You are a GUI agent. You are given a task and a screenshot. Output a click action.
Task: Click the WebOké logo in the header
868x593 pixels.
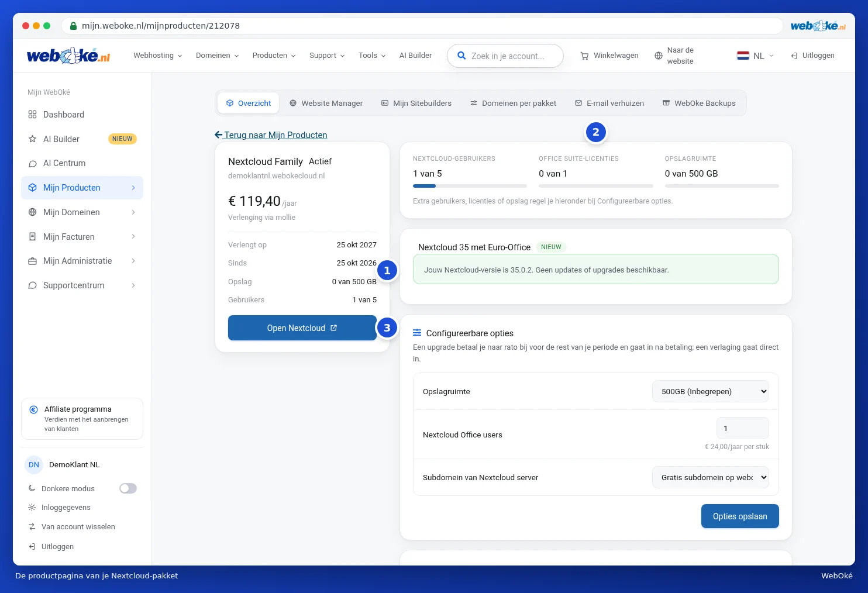click(68, 56)
